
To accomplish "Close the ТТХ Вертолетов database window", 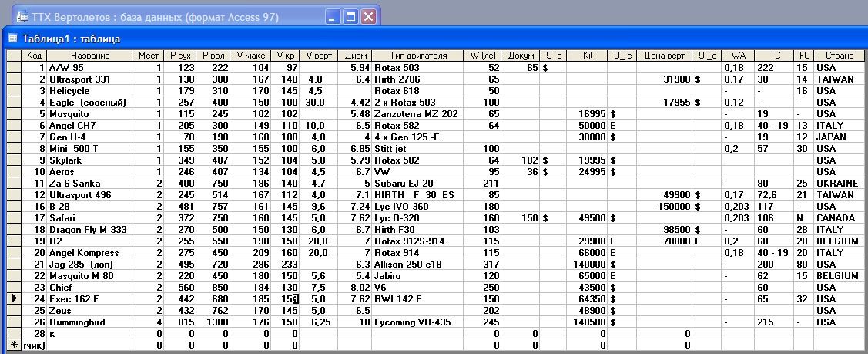I will pyautogui.click(x=368, y=16).
